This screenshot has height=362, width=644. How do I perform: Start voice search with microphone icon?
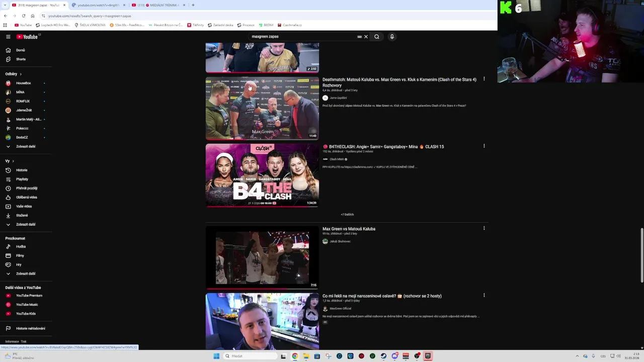pyautogui.click(x=392, y=37)
